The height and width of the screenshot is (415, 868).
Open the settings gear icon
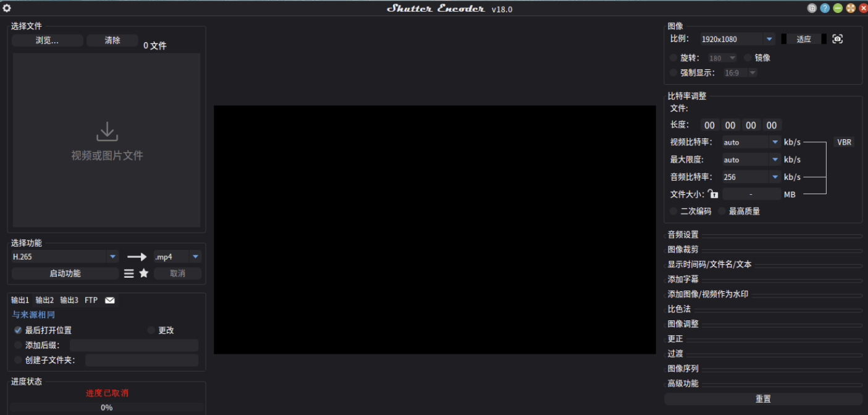(x=7, y=8)
